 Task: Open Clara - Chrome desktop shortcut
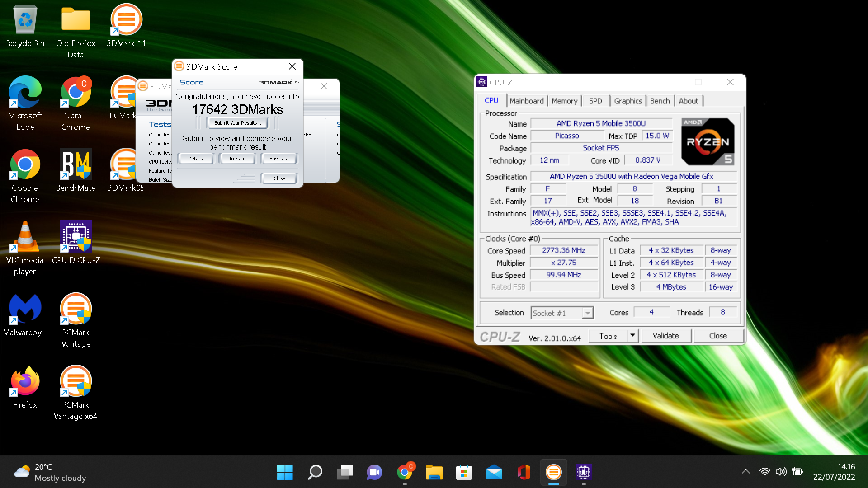[75, 103]
